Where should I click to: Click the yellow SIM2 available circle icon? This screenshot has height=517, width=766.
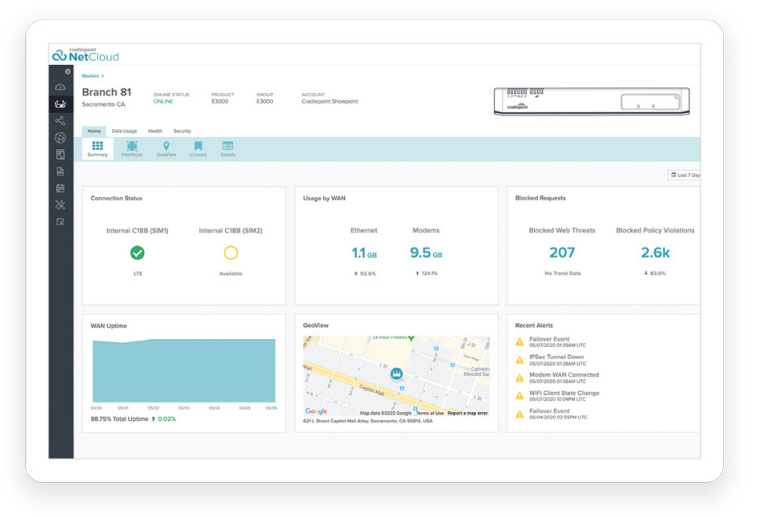click(231, 253)
